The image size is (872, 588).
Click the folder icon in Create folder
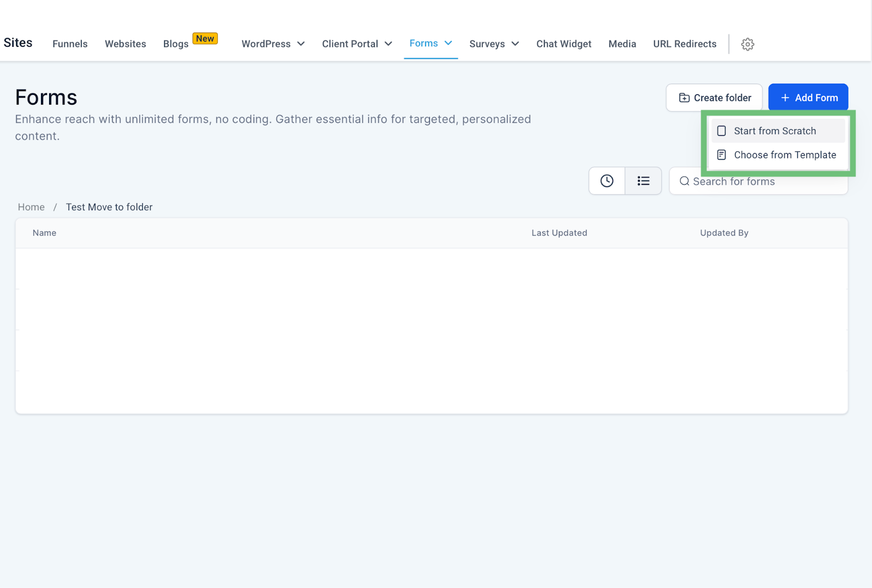(684, 98)
